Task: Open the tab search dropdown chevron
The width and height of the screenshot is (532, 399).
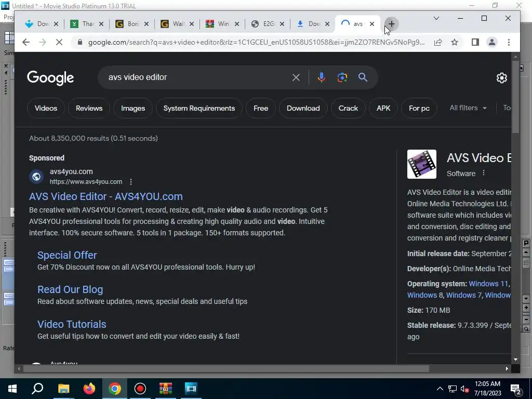Action: click(x=436, y=18)
